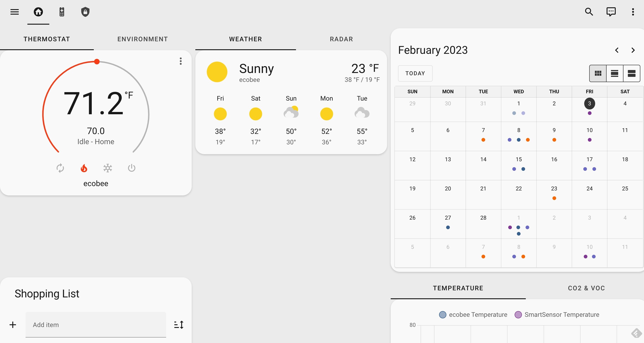Viewport: 644px width, 343px height.
Task: Select heat/cool auto mode icon
Action: pos(60,168)
